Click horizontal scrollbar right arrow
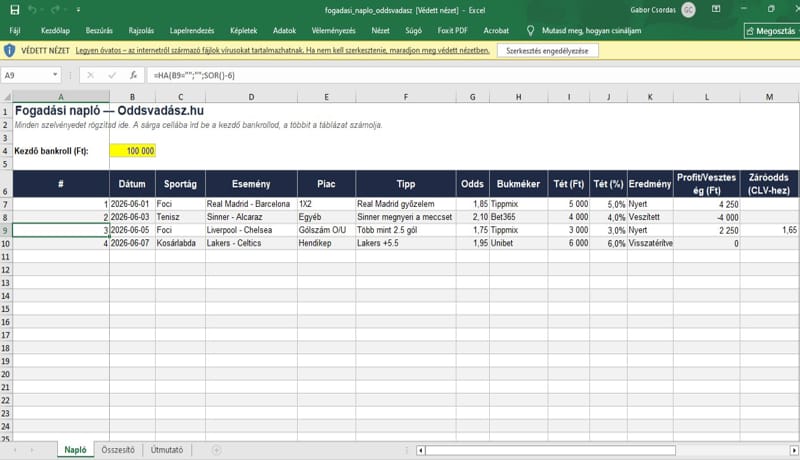The width and height of the screenshot is (800, 460). click(x=794, y=450)
